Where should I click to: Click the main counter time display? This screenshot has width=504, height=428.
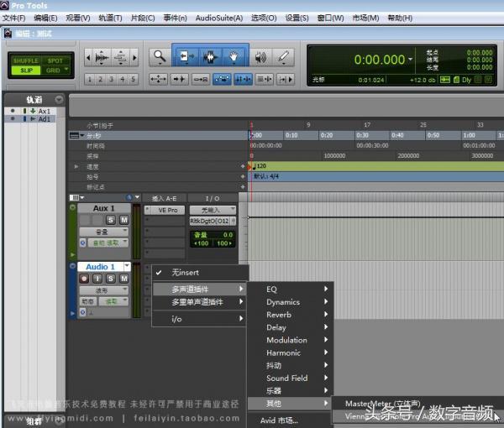[378, 60]
